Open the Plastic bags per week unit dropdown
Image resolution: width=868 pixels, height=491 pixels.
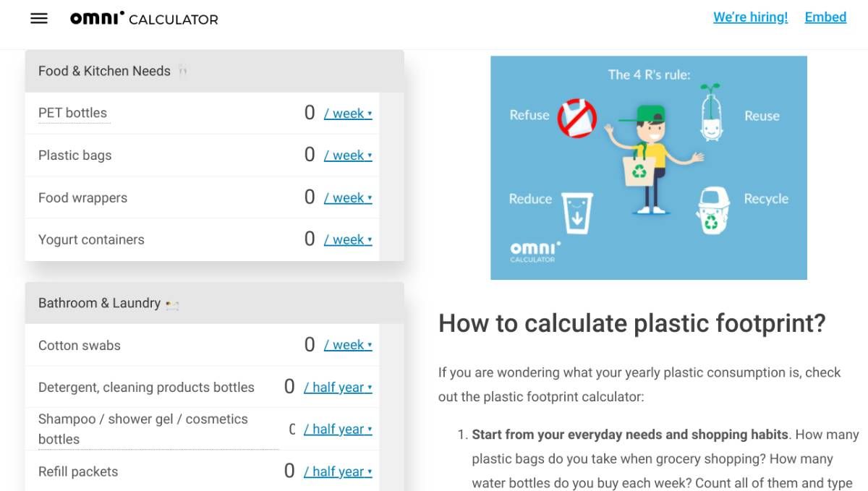348,155
